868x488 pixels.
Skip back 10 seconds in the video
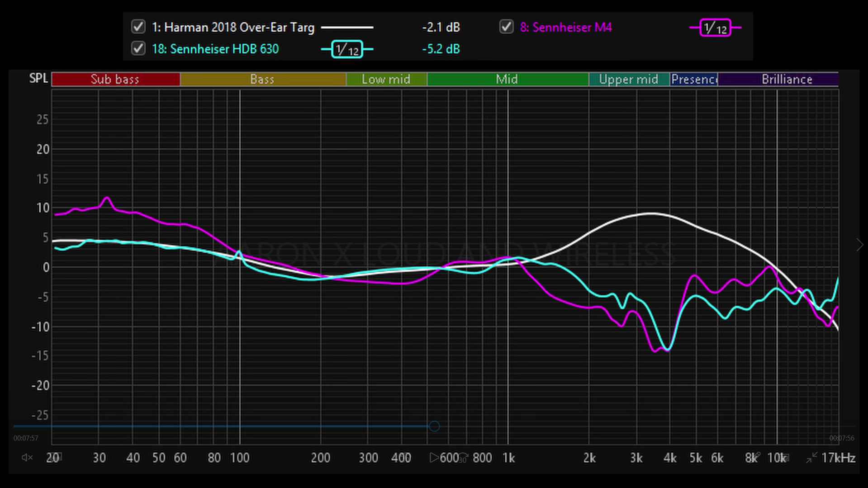pyautogui.click(x=405, y=458)
